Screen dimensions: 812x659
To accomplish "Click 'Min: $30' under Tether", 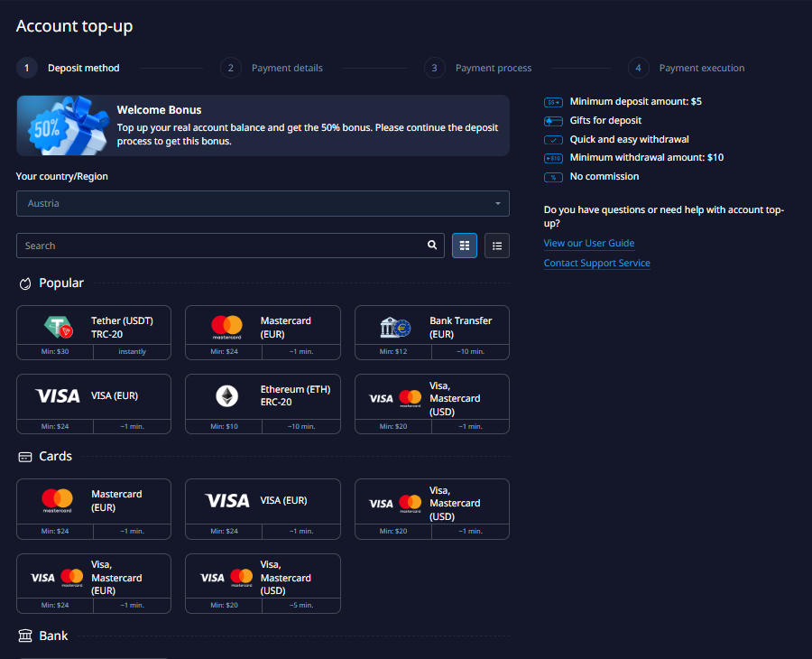I will point(55,351).
